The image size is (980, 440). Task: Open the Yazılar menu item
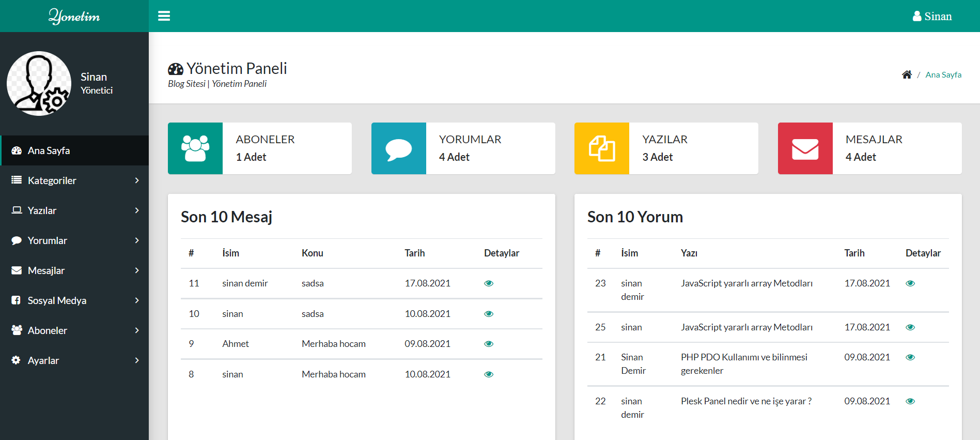[74, 210]
